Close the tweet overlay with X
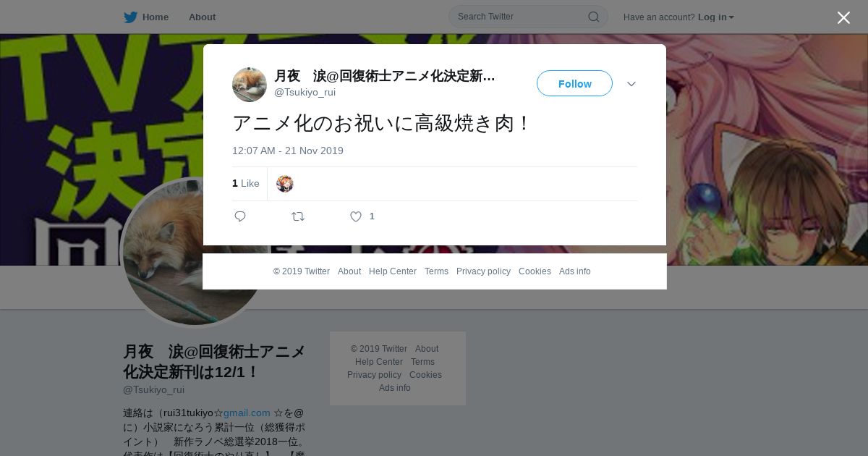Viewport: 868px width, 456px height. tap(843, 17)
